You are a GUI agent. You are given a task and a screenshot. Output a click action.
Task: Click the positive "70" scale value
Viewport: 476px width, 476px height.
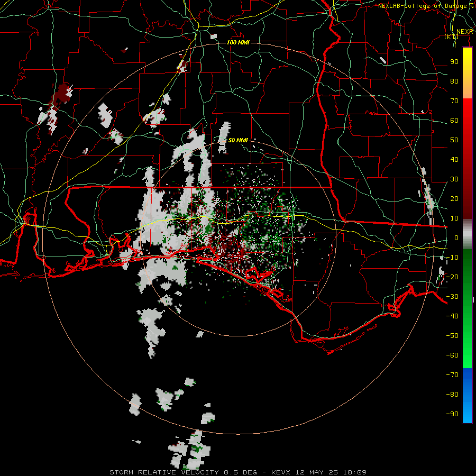pyautogui.click(x=454, y=101)
